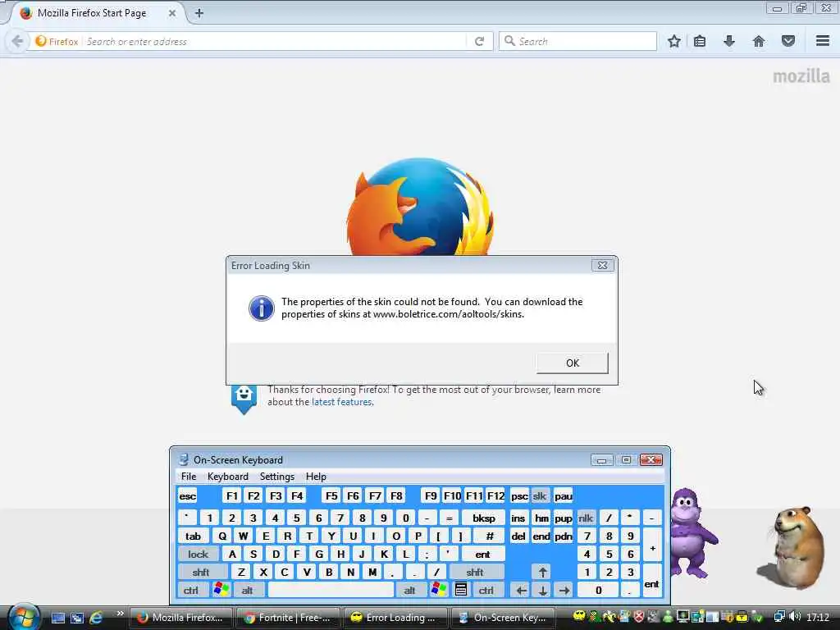Open the On-Screen Keyboard Keyboard menu
The height and width of the screenshot is (630, 840).
click(228, 477)
